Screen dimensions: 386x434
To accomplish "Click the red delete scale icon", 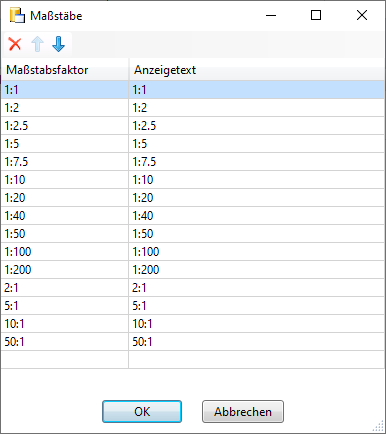I will [15, 44].
